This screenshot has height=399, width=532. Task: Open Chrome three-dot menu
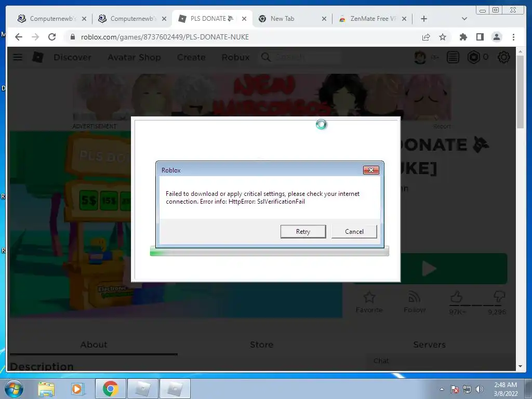tap(513, 37)
